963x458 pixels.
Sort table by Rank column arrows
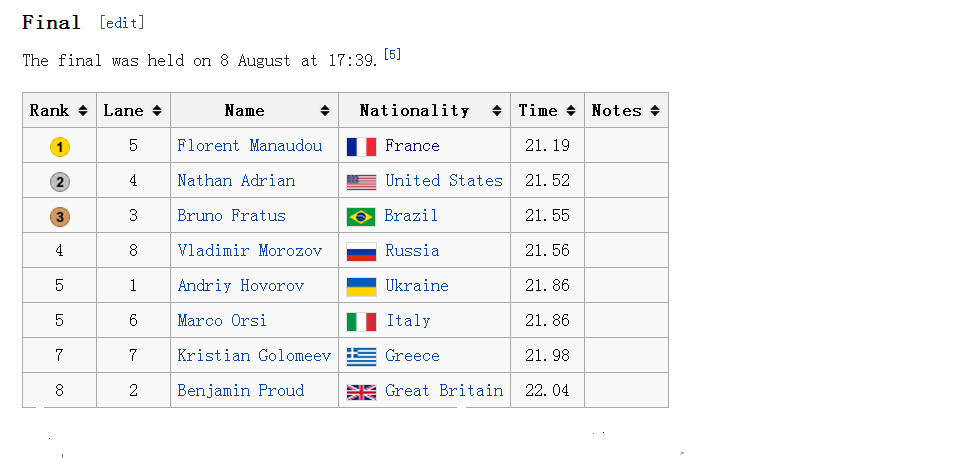pyautogui.click(x=83, y=111)
